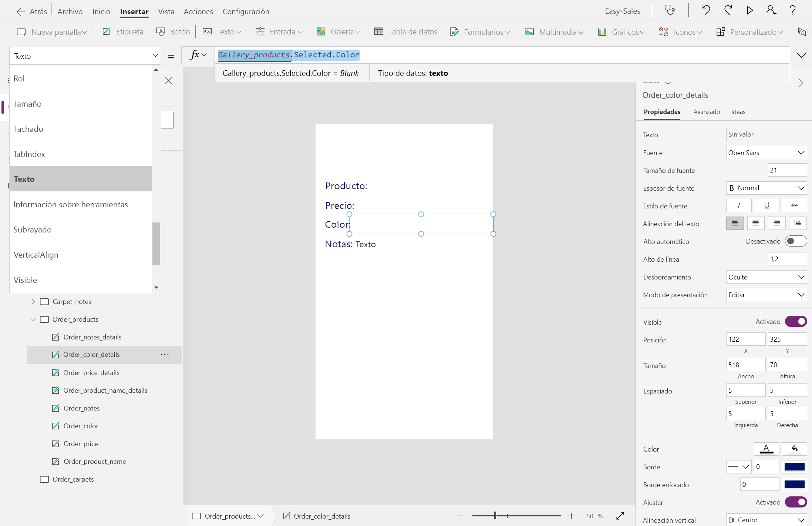Open the Desbordamiento dropdown
Image resolution: width=812 pixels, height=526 pixels.
click(x=766, y=277)
